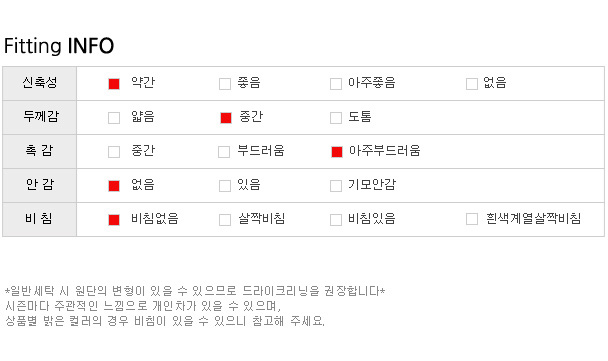The image size is (608, 361).
Task: Check the 있음 lining checkbox
Action: click(x=225, y=186)
